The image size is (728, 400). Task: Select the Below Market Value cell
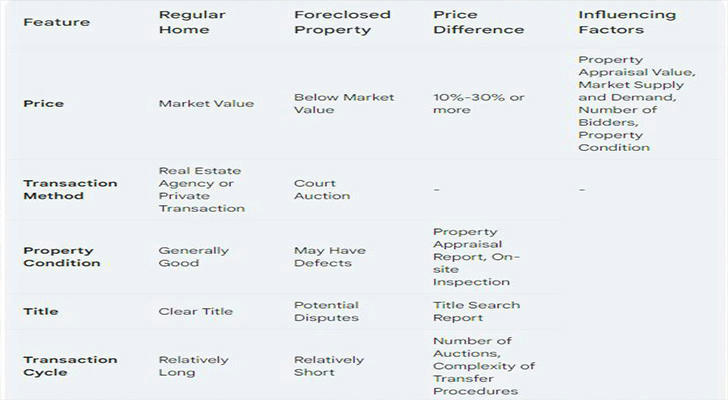(344, 103)
